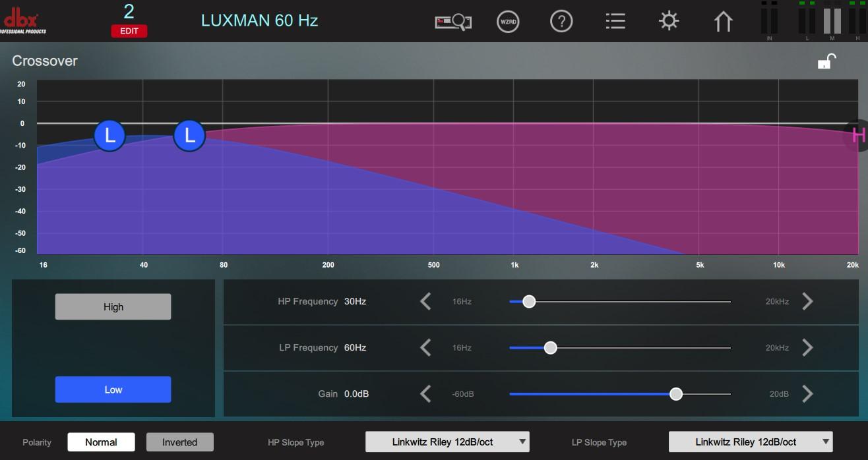Set polarity to Inverted
Viewport: 868px width, 460px height.
pos(179,442)
